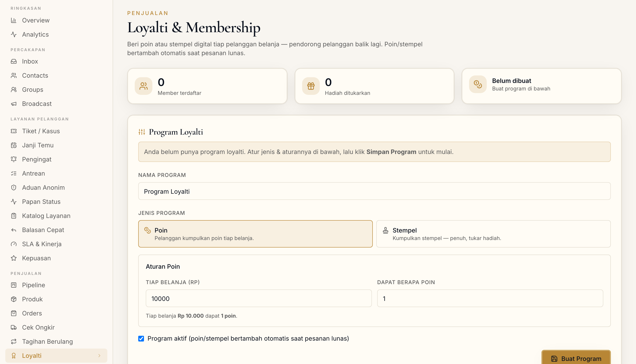Click the SLA & Kinerja gauge icon
Image resolution: width=636 pixels, height=364 pixels.
14,244
